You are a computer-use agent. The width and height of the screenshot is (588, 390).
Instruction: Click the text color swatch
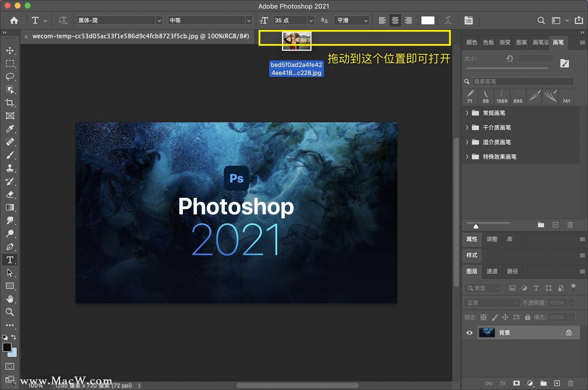pos(428,20)
